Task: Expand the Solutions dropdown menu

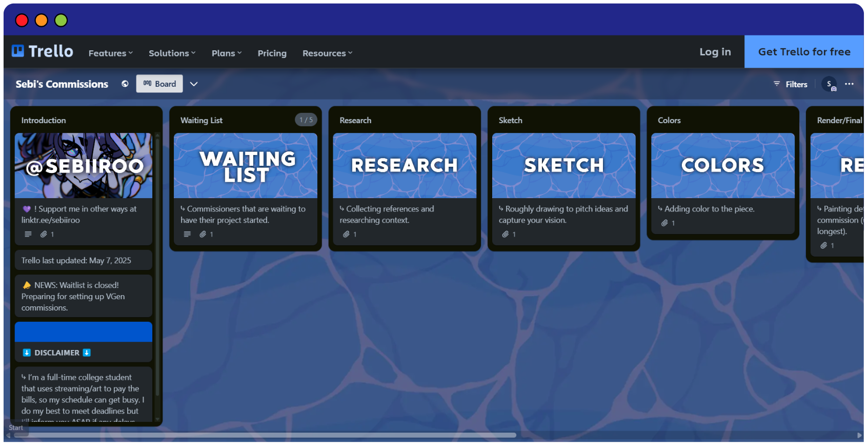Action: pyautogui.click(x=172, y=53)
